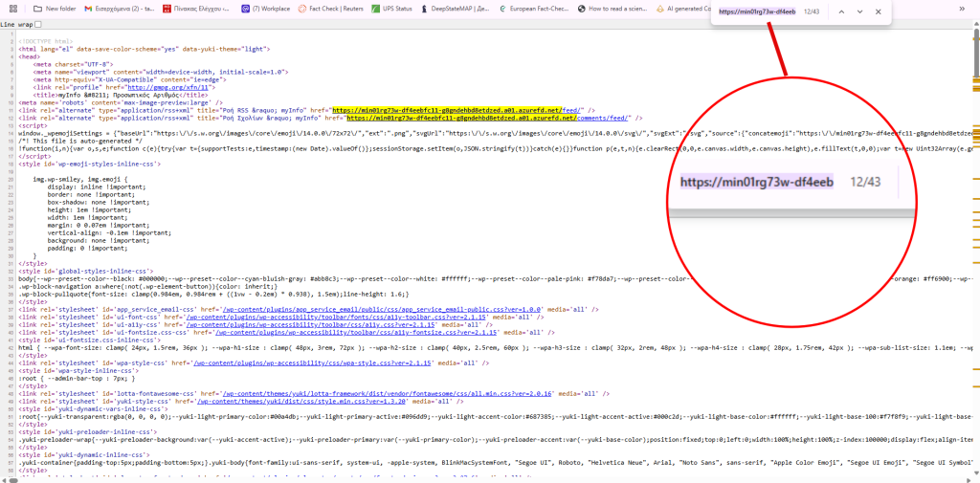Go to next search match
Screen dimensions: 980x483
pyautogui.click(x=860, y=11)
